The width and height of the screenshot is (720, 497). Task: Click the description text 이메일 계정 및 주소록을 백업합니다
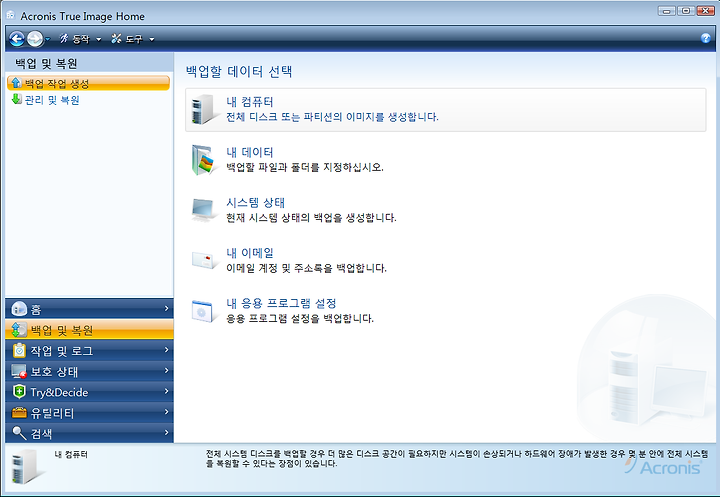pos(306,267)
